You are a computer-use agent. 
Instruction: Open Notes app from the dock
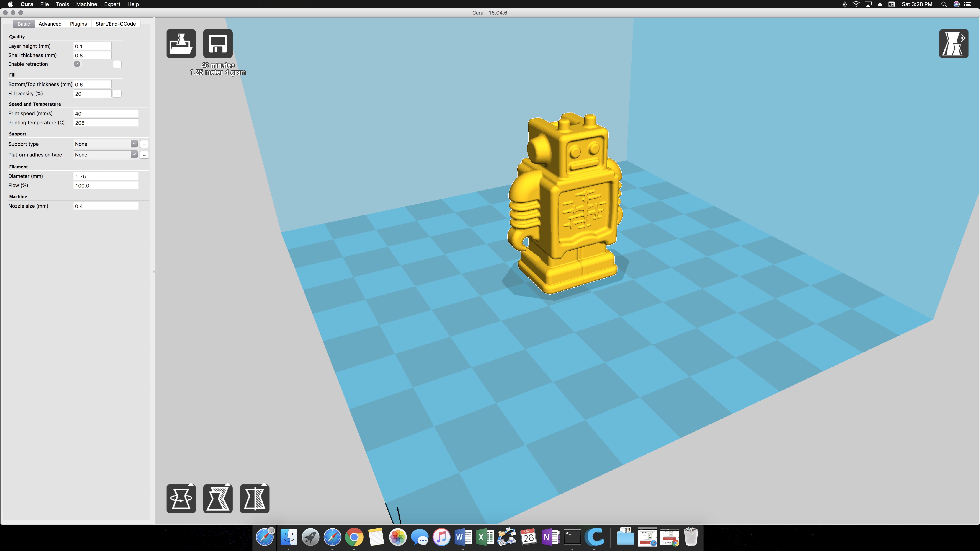point(376,537)
